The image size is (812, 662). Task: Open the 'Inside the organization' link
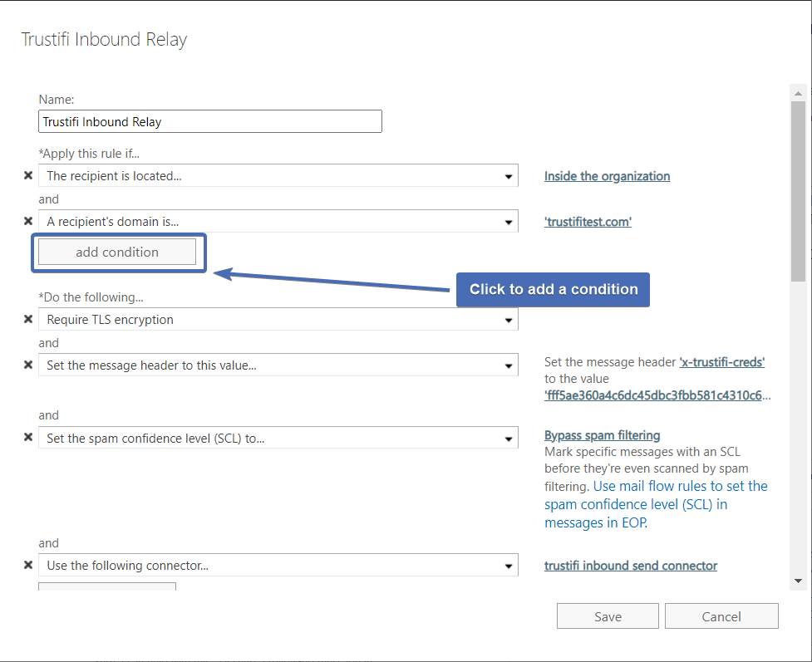607,176
